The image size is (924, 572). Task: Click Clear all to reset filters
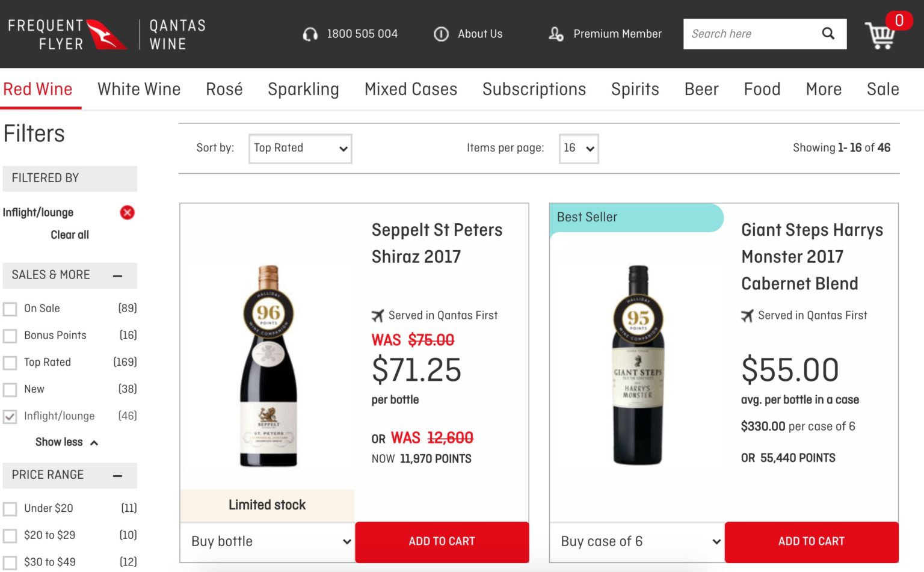tap(69, 235)
